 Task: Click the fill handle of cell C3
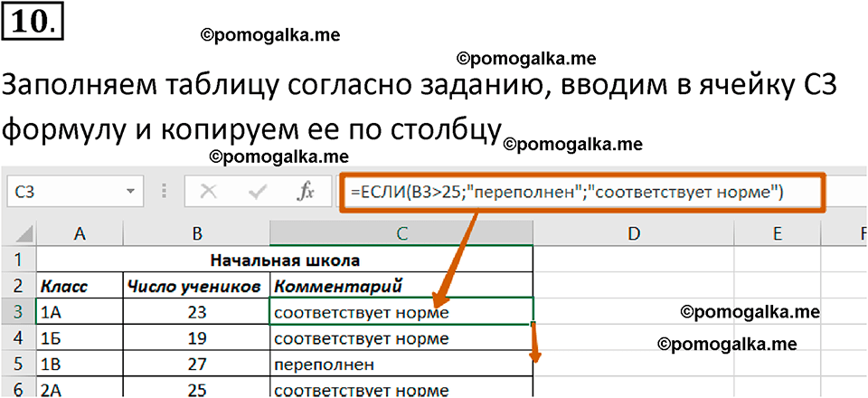533,324
